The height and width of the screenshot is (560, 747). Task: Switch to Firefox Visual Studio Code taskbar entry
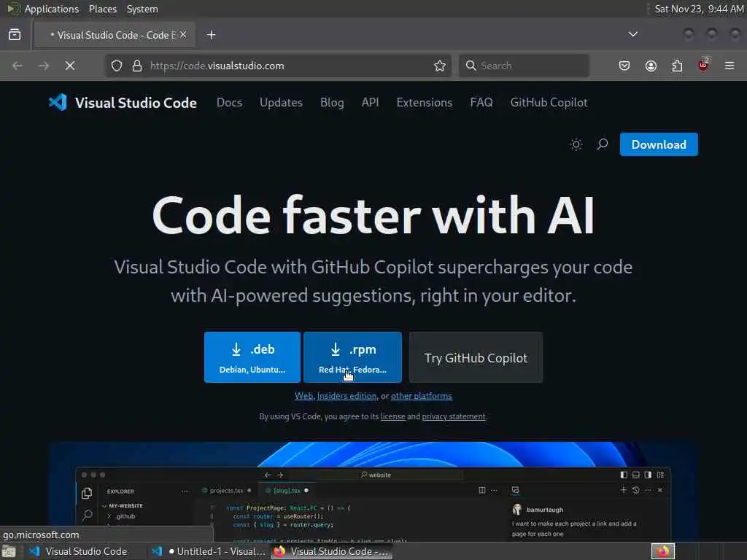click(332, 551)
